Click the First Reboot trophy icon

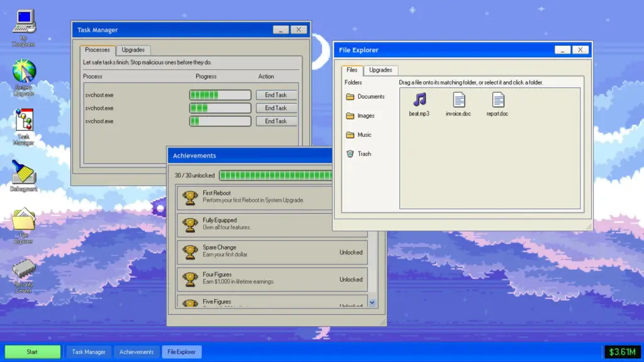point(190,197)
